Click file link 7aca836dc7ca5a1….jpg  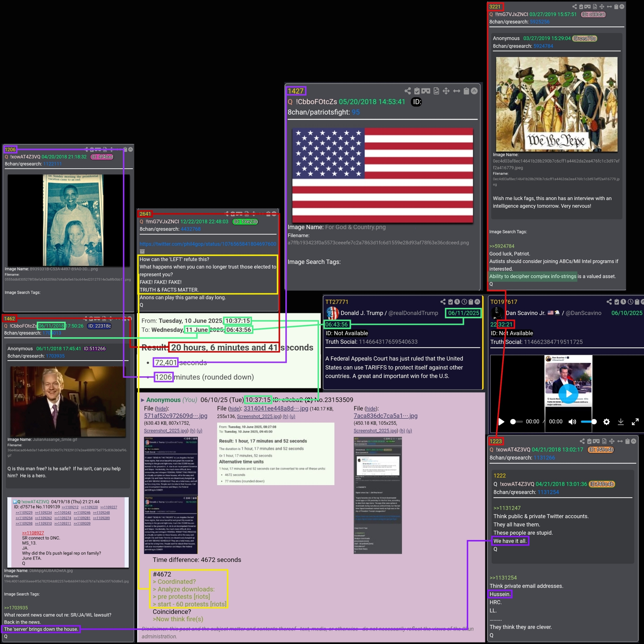386,416
